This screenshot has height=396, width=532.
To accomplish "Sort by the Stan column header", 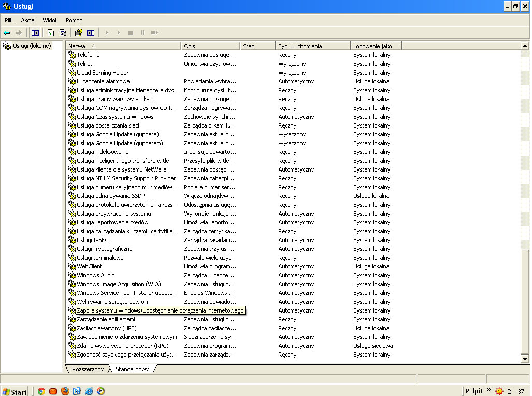I will (257, 46).
